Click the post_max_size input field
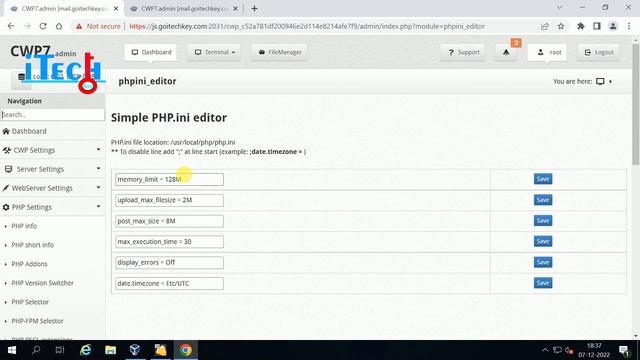The width and height of the screenshot is (640, 360). coord(169,221)
